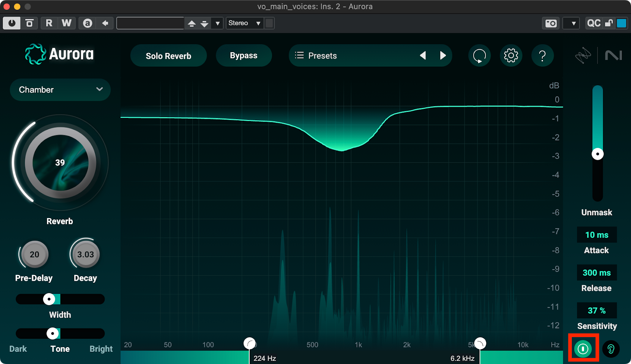Open settings gear

[511, 56]
